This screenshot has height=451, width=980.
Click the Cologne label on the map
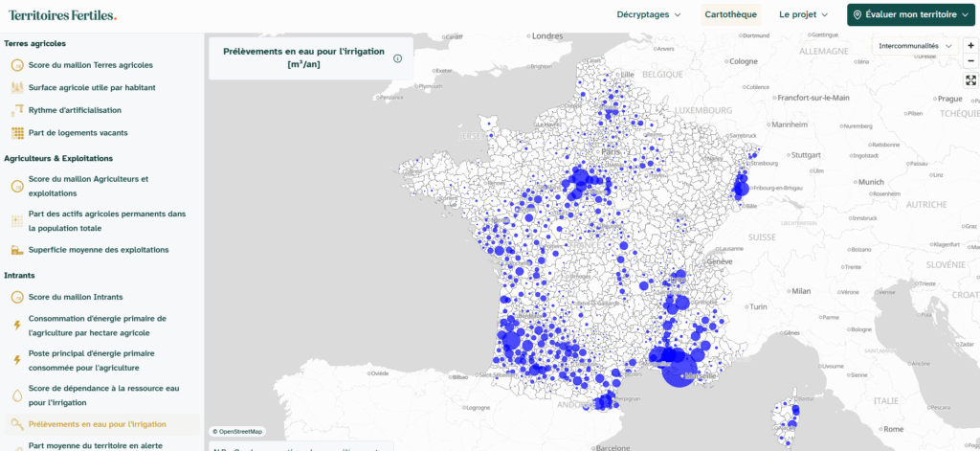743,61
